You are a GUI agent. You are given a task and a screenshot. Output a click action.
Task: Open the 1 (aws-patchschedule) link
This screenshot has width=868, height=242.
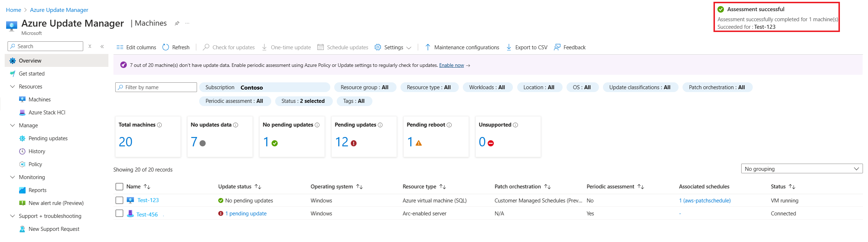705,201
